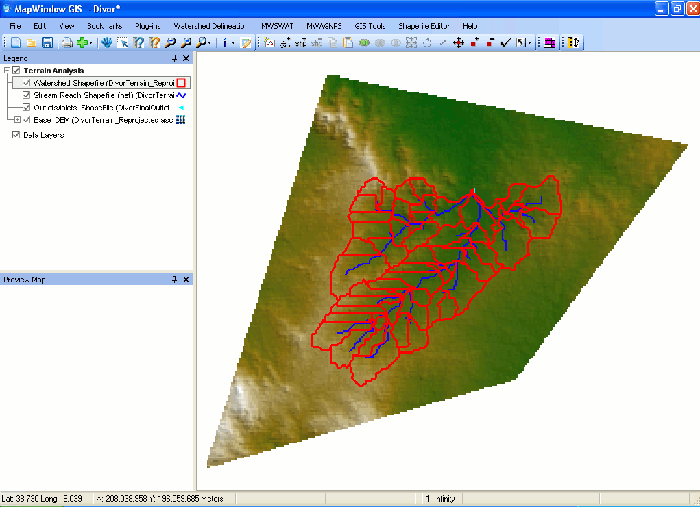Click the black checkmark toolbar icon
The height and width of the screenshot is (507, 700).
(506, 43)
